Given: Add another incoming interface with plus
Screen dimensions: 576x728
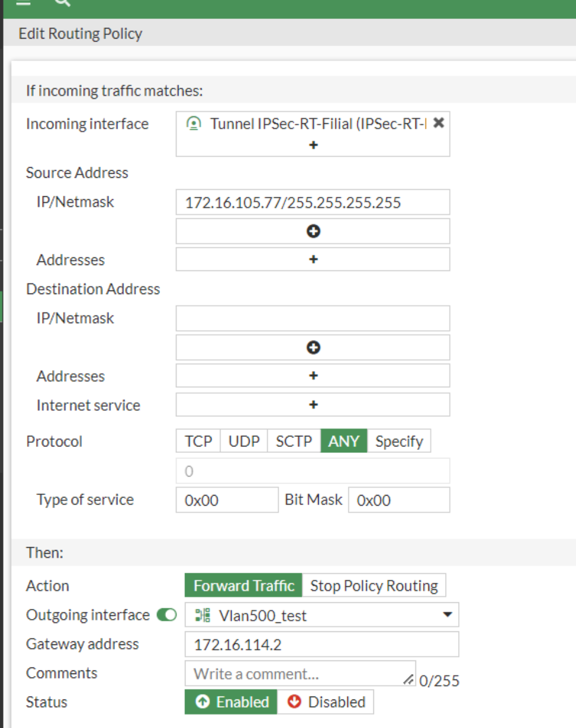Looking at the screenshot, I should [x=313, y=145].
